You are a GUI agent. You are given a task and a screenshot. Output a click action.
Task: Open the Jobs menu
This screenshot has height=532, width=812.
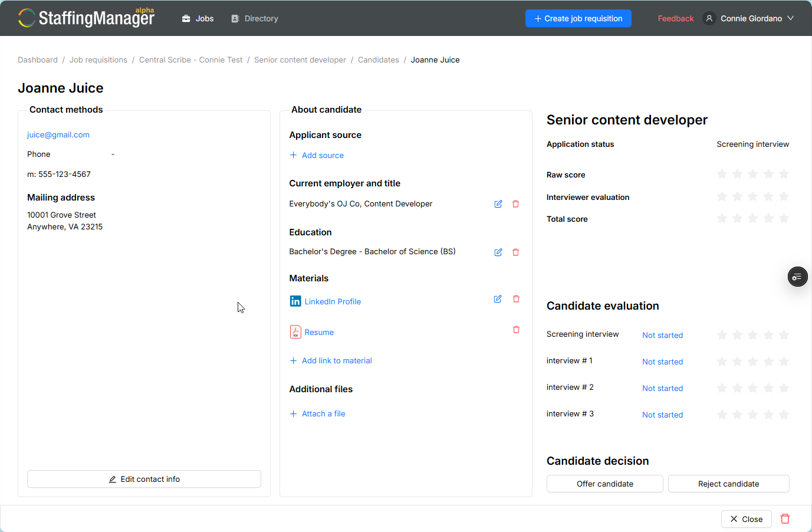point(198,18)
